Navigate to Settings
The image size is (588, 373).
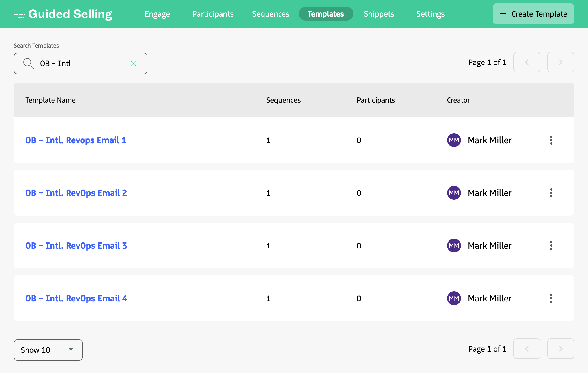tap(430, 14)
